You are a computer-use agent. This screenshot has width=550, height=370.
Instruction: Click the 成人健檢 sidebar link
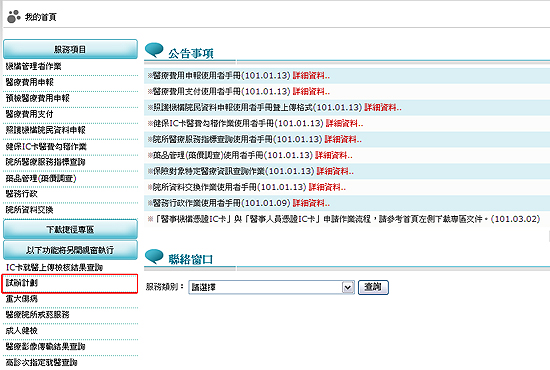[x=22, y=331]
